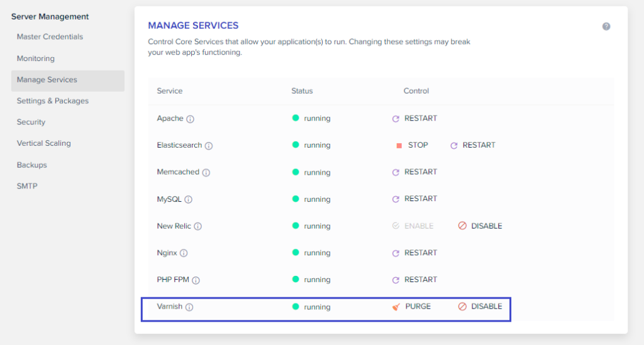The height and width of the screenshot is (345, 644).
Task: Open Master Credentials in sidebar
Action: click(50, 37)
